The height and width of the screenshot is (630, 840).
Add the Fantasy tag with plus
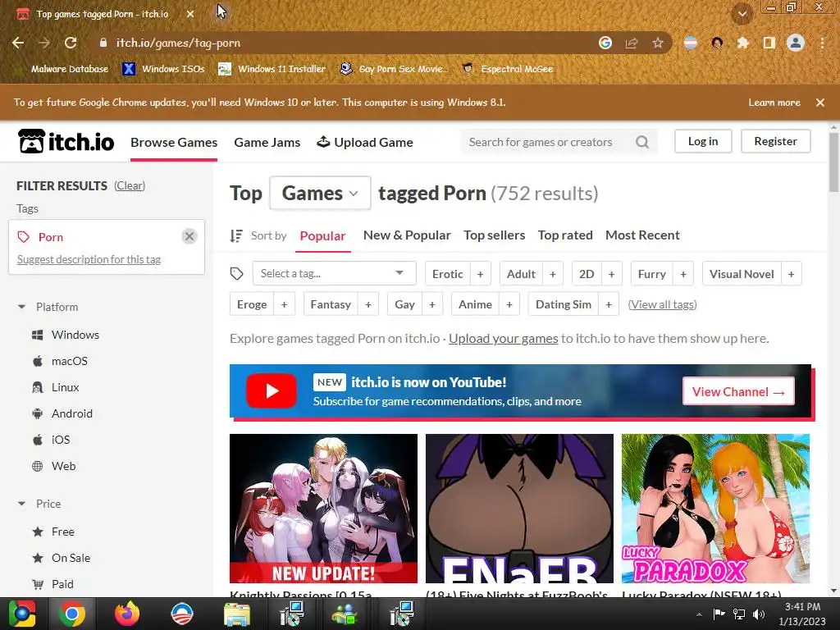coord(368,304)
